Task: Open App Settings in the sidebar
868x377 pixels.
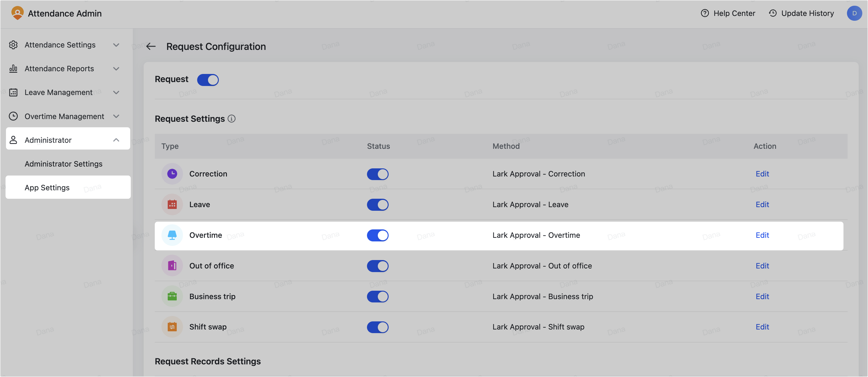Action: tap(47, 187)
